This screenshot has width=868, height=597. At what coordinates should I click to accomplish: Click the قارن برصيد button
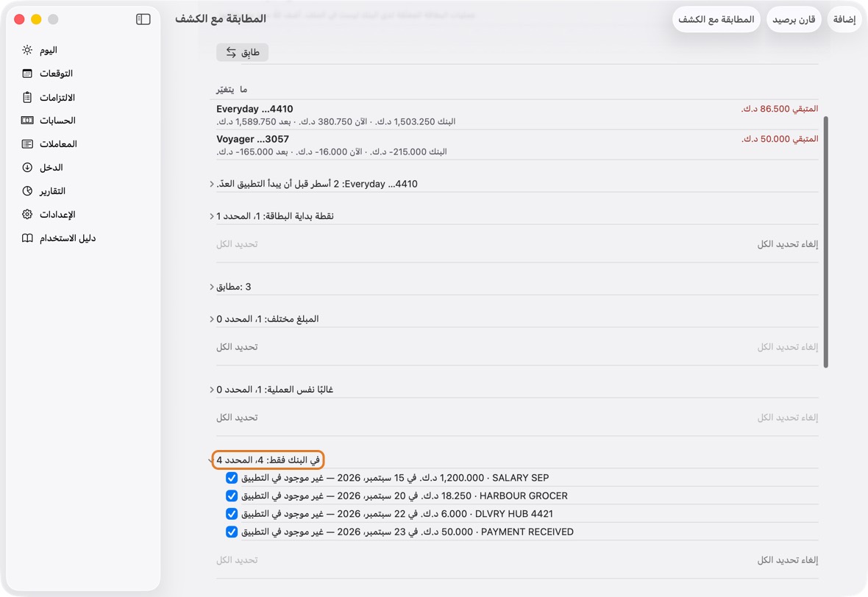click(x=794, y=19)
